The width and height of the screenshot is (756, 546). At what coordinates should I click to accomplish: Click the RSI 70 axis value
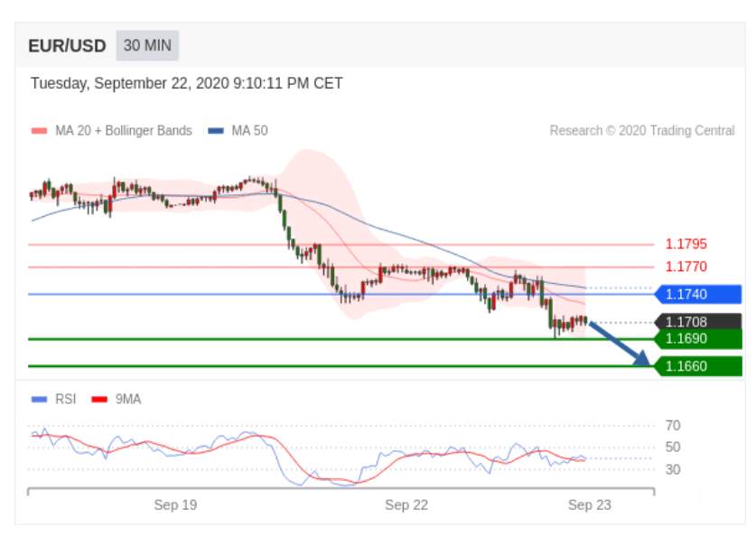click(673, 426)
